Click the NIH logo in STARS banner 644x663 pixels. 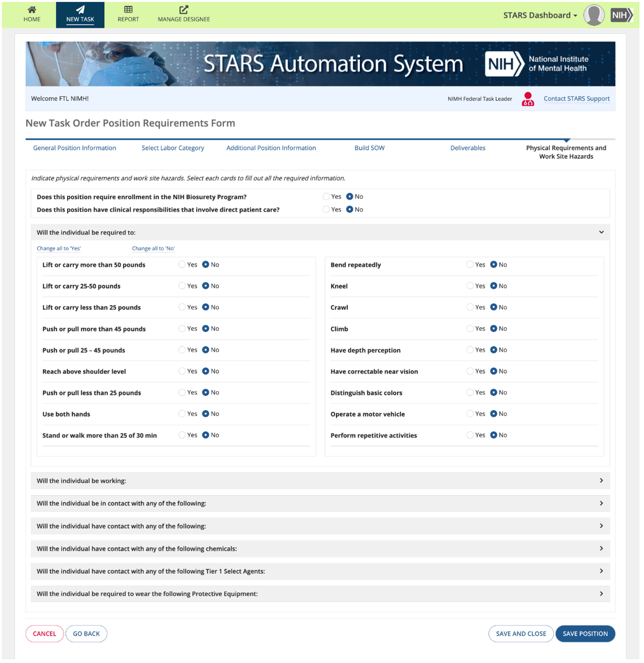pyautogui.click(x=505, y=64)
